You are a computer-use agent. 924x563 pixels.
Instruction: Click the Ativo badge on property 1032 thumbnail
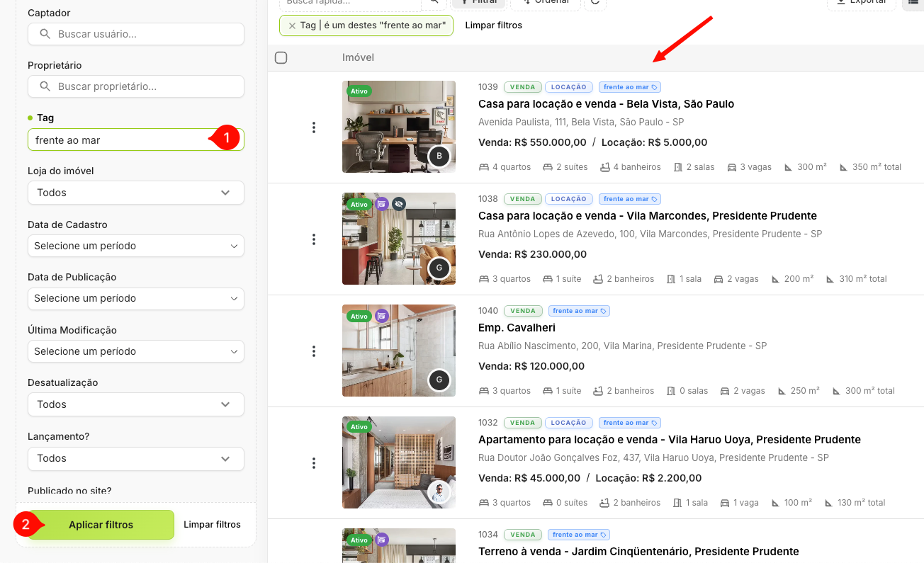tap(359, 427)
